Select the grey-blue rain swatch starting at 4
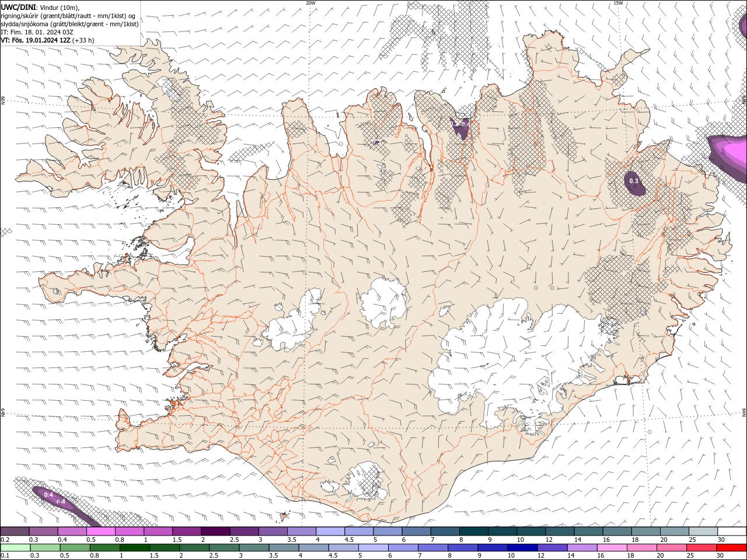The height and width of the screenshot is (560, 747). (x=314, y=548)
